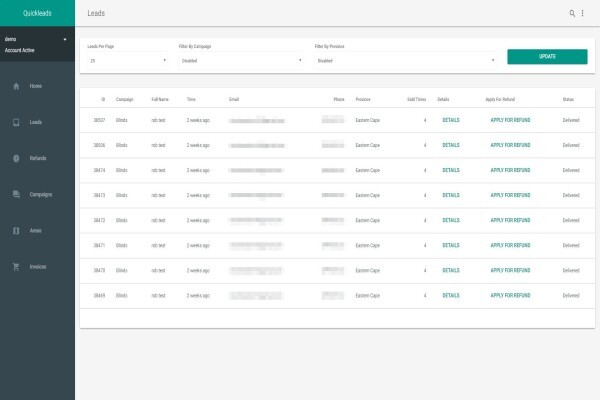
Task: Open the Filter By Campaign dropdown
Action: coord(241,60)
